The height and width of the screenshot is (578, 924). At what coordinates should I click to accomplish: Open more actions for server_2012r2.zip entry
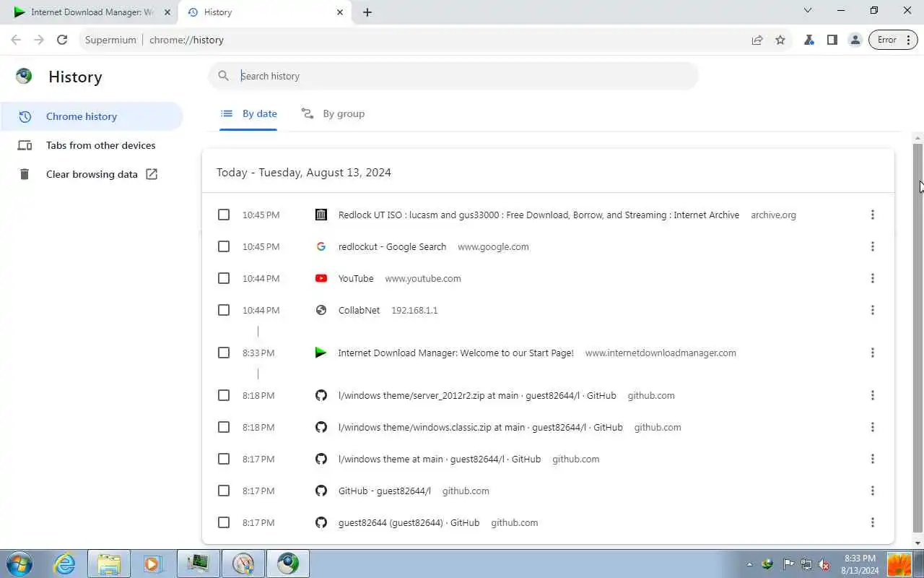pyautogui.click(x=872, y=395)
